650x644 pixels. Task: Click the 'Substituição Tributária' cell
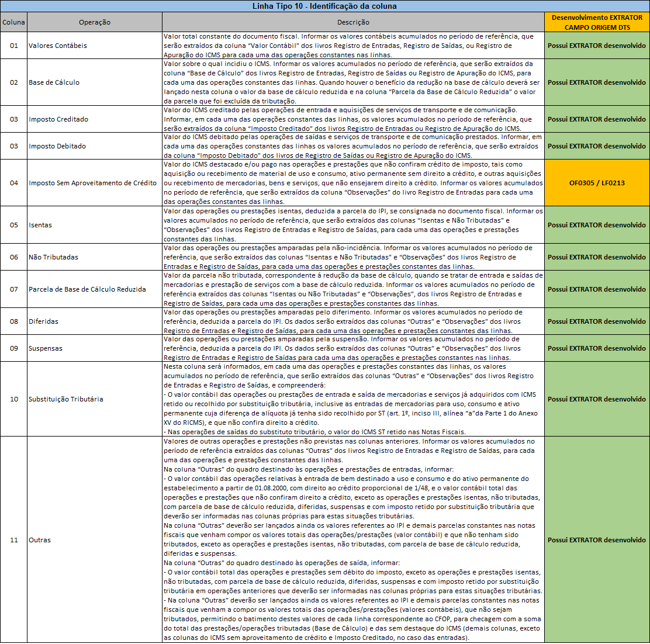pos(95,399)
